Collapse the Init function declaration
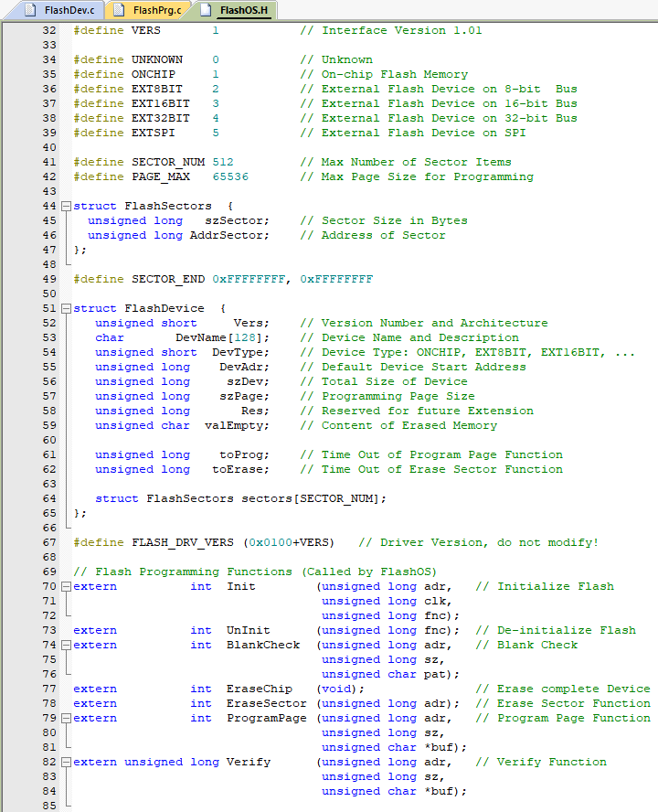The height and width of the screenshot is (812, 658). tap(66, 586)
